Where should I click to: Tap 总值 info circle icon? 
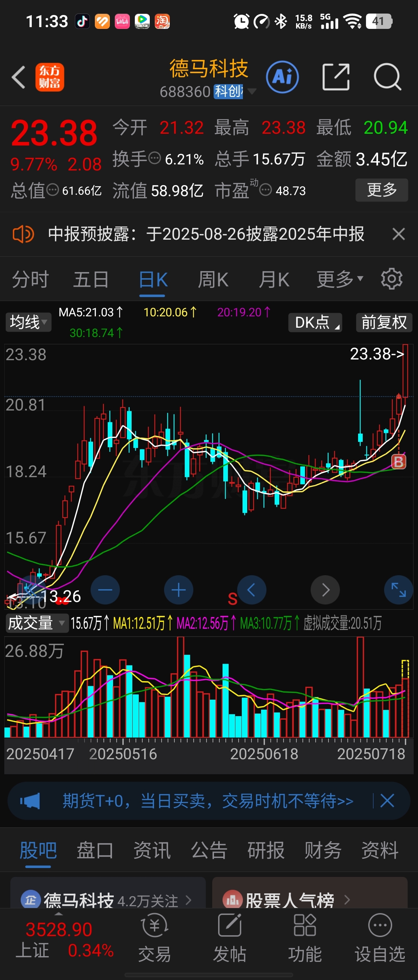(x=52, y=189)
